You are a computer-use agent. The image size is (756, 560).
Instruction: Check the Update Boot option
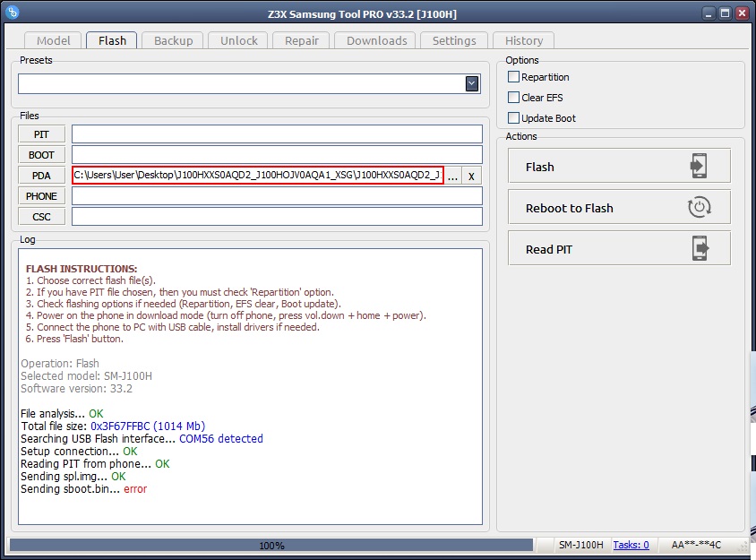[x=513, y=118]
